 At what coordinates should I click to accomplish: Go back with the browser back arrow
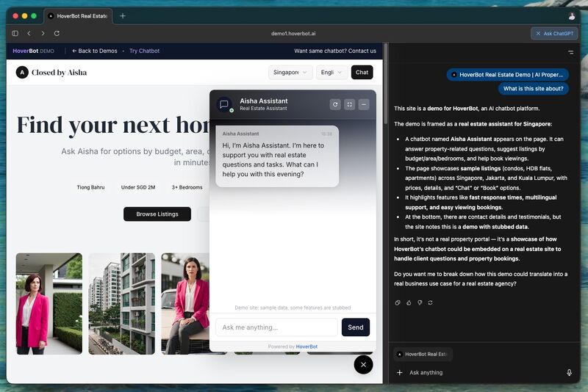tap(29, 33)
